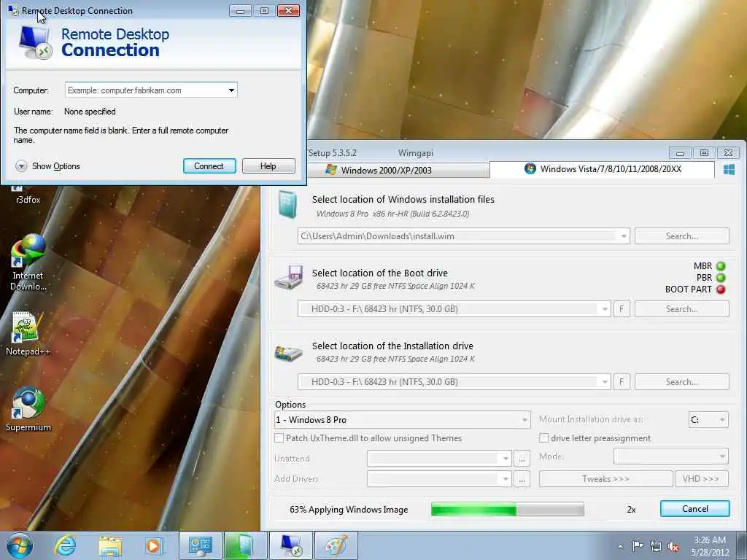Click Connect in Remote Desktop Connection

tap(209, 166)
